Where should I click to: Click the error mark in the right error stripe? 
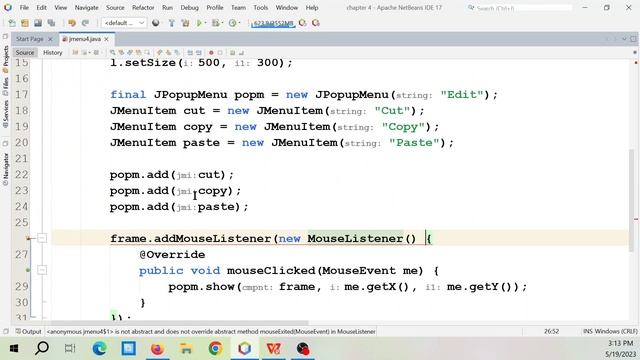(x=636, y=220)
